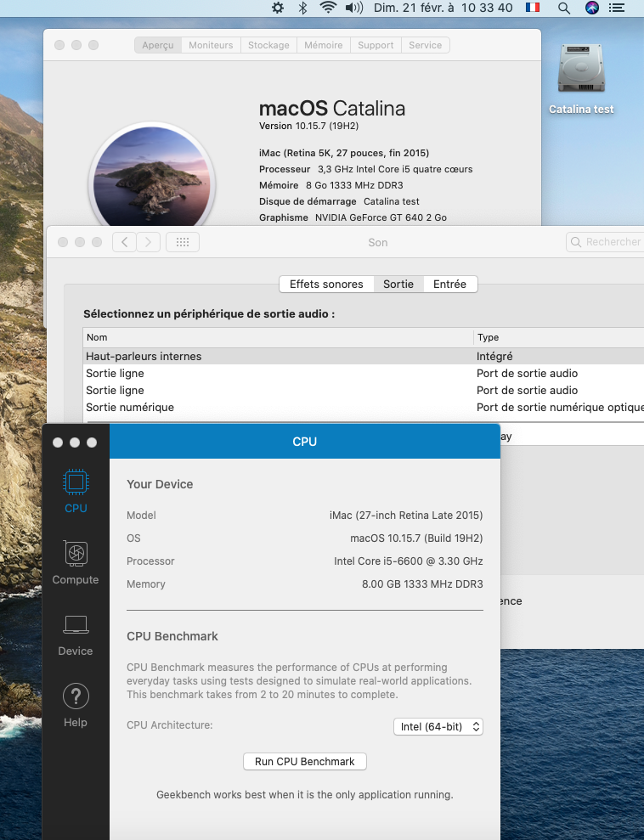644x840 pixels.
Task: Open Help in Geekbench sidebar
Action: pos(76,706)
